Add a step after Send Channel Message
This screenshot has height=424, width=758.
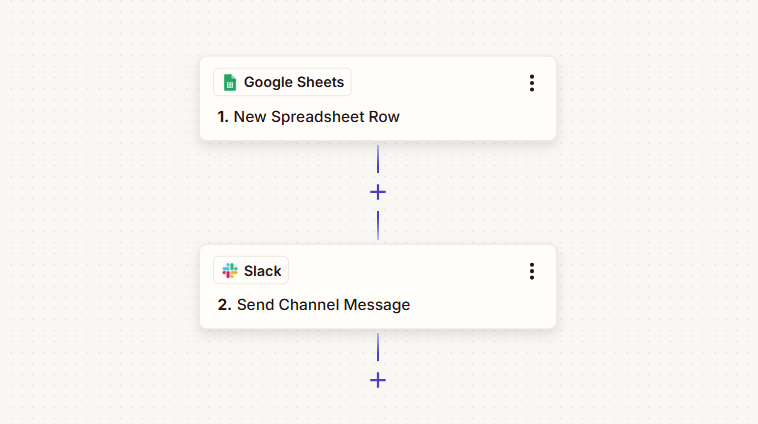[x=378, y=380]
